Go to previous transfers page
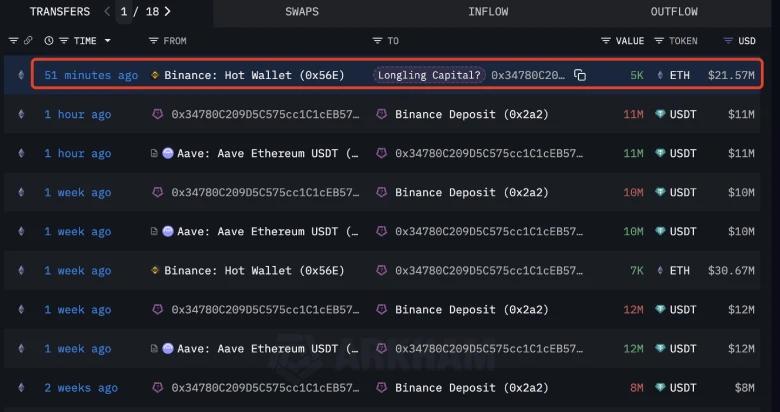 [x=108, y=12]
